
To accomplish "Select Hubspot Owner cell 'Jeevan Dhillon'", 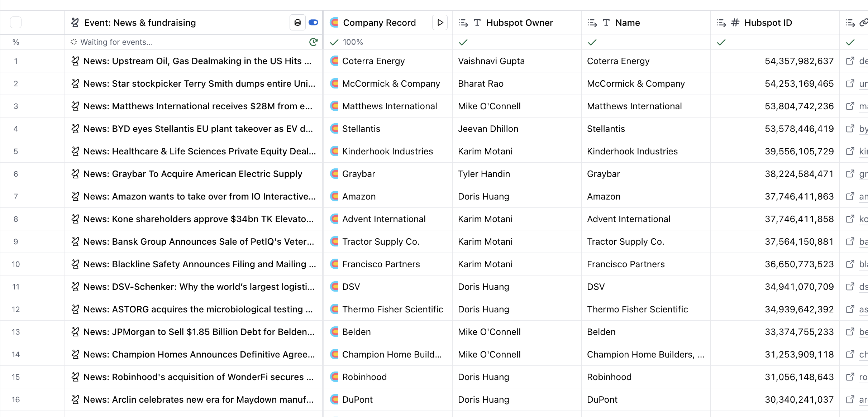I will pos(517,129).
